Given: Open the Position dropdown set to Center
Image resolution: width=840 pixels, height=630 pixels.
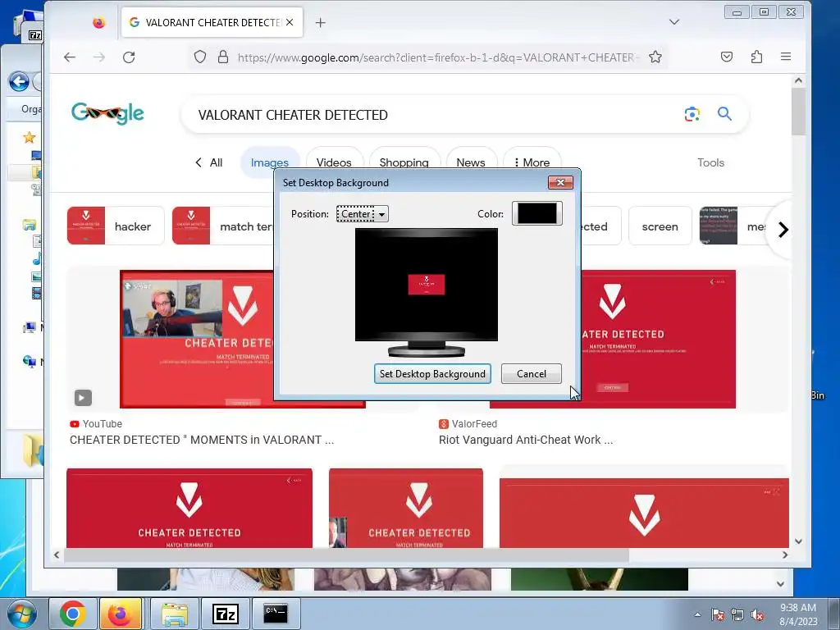Looking at the screenshot, I should click(362, 214).
